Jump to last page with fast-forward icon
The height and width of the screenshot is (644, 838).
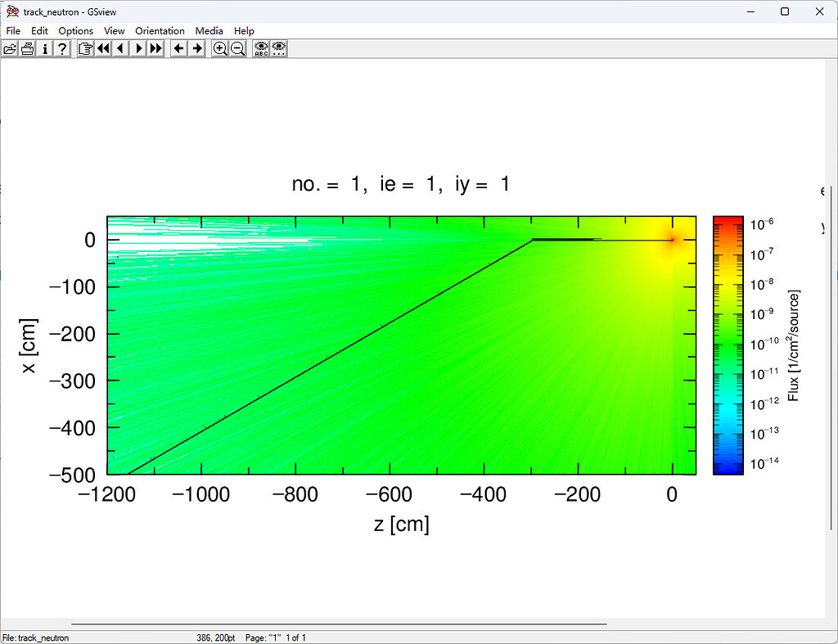click(x=156, y=48)
